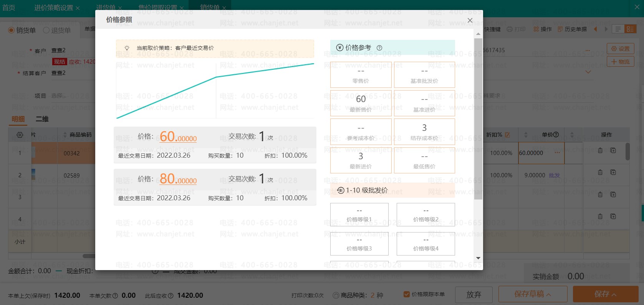Toggle the 价格跟踪本单 checkbox
644x305 pixels.
(x=407, y=294)
